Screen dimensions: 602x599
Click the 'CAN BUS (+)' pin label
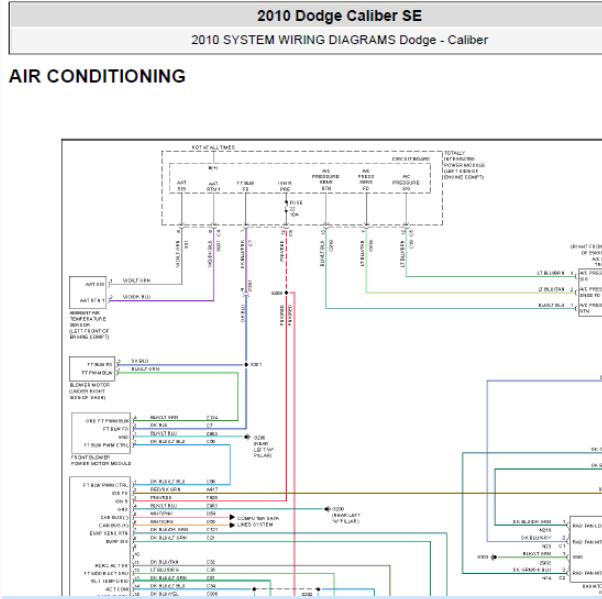(113, 525)
